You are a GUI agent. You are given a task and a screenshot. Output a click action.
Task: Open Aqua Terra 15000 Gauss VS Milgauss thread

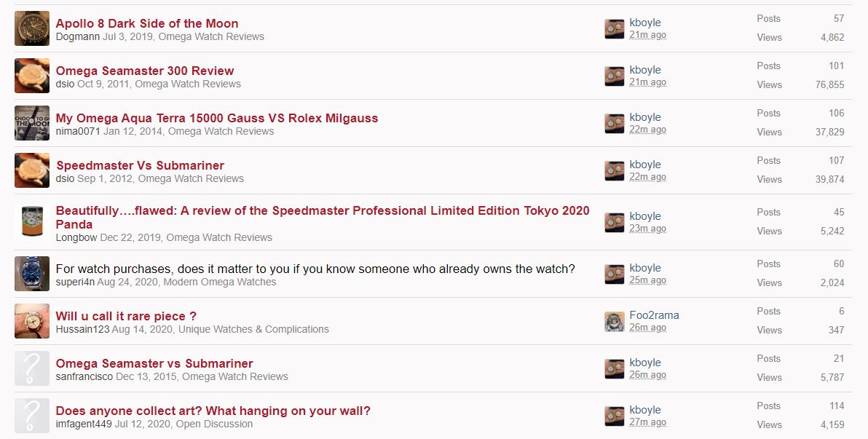[217, 118]
